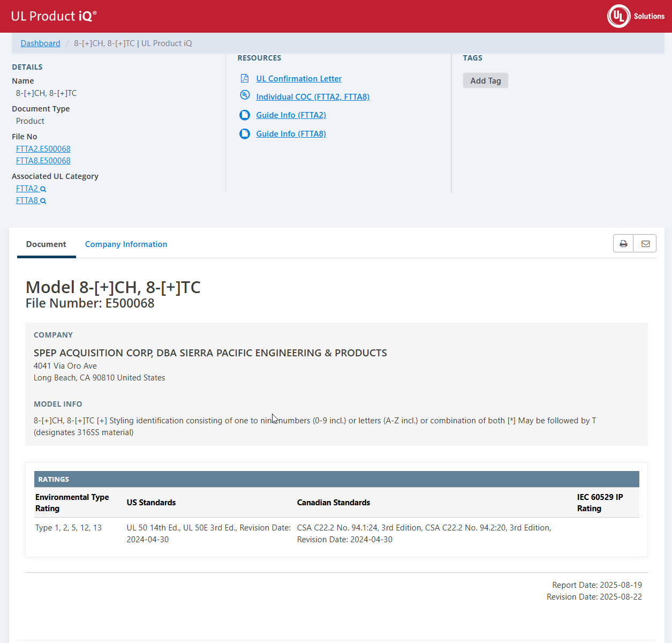Select the Document tab
Image resolution: width=672 pixels, height=643 pixels.
tap(46, 244)
